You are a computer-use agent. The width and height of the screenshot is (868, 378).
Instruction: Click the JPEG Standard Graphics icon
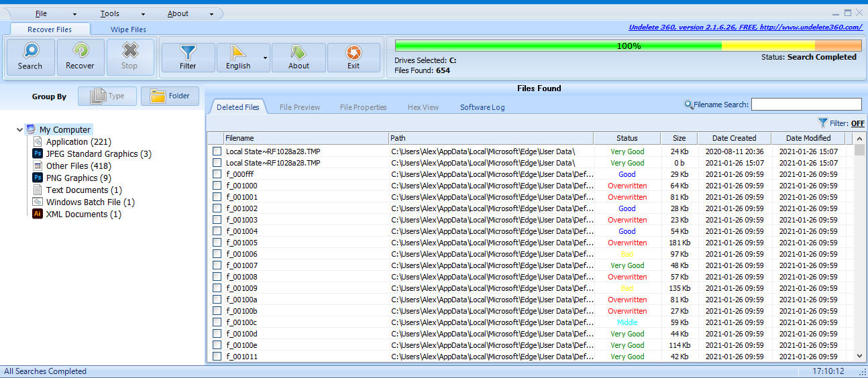click(38, 153)
